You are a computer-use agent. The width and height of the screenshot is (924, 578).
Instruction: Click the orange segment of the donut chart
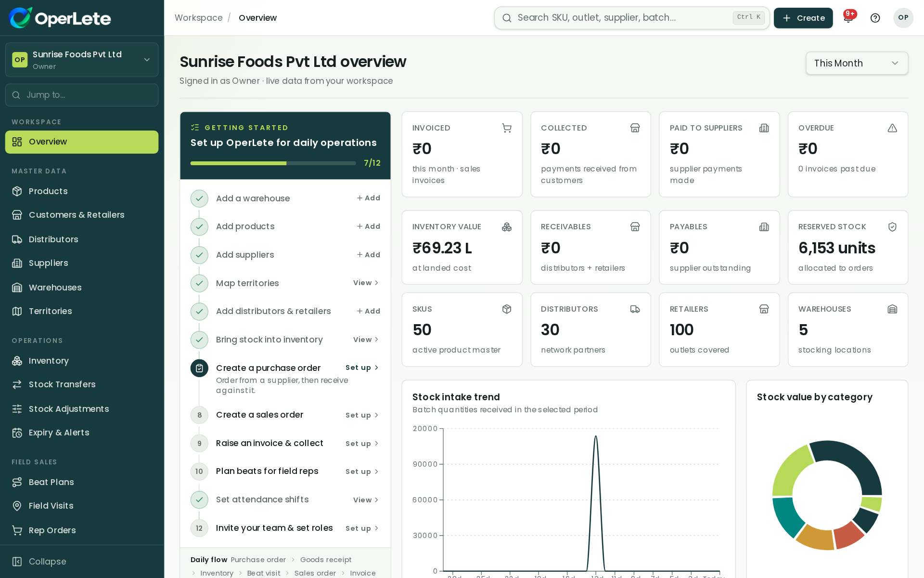click(815, 537)
